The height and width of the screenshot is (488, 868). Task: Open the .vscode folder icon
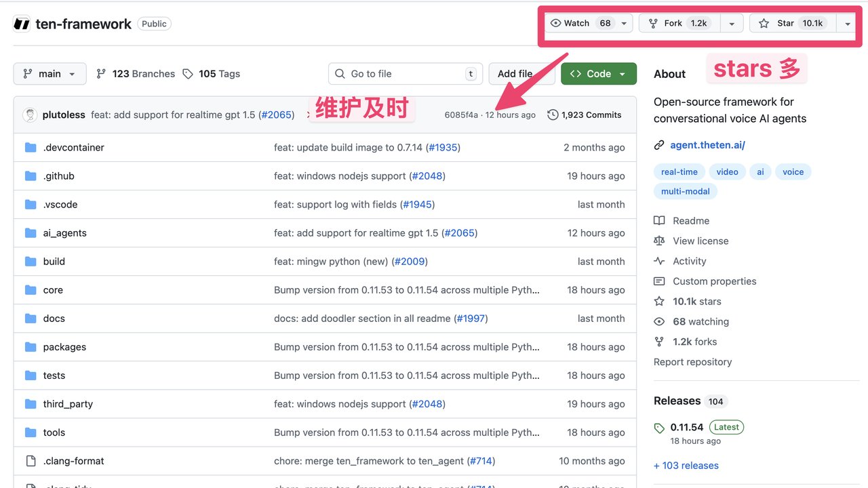(x=31, y=204)
